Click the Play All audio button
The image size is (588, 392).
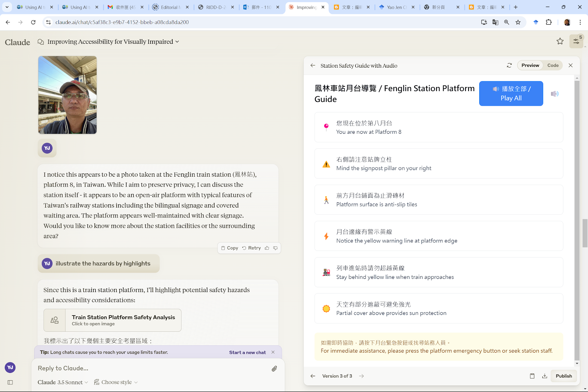point(511,93)
